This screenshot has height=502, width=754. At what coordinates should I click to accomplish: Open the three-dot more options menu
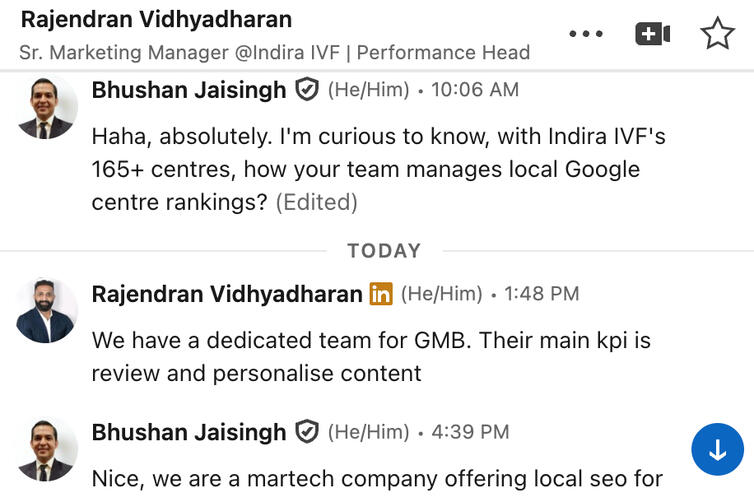click(586, 34)
